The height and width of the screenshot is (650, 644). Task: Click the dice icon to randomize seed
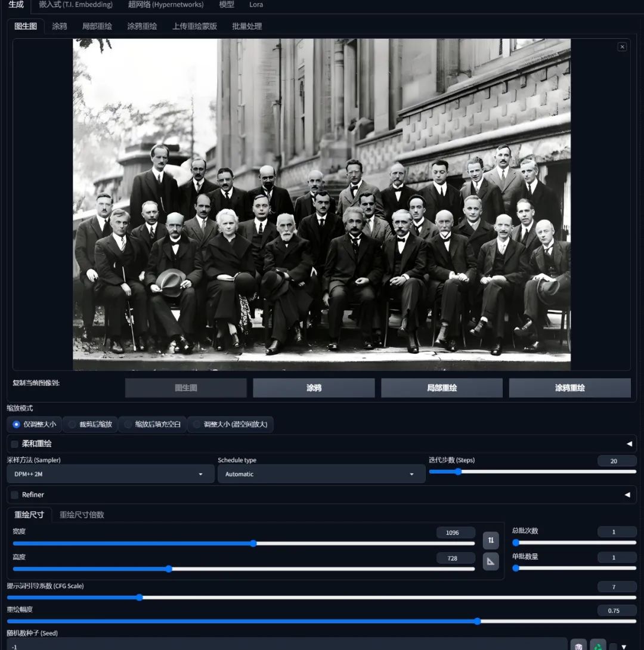pos(578,646)
